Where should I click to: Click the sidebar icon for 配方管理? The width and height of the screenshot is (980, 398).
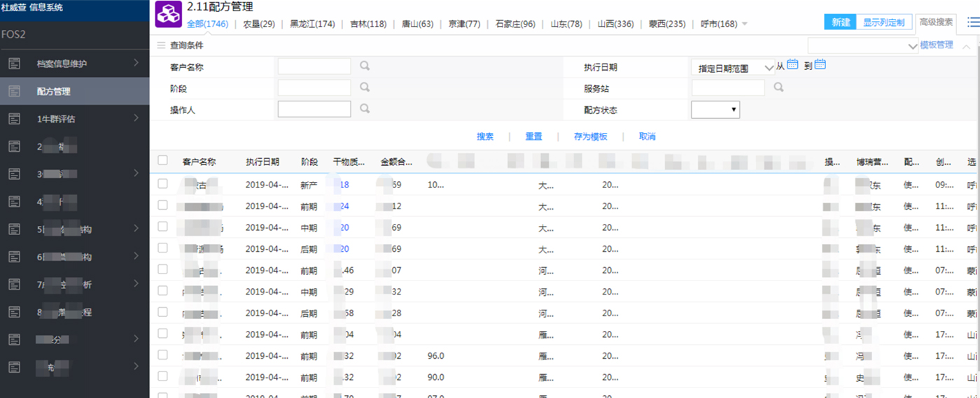[x=14, y=91]
